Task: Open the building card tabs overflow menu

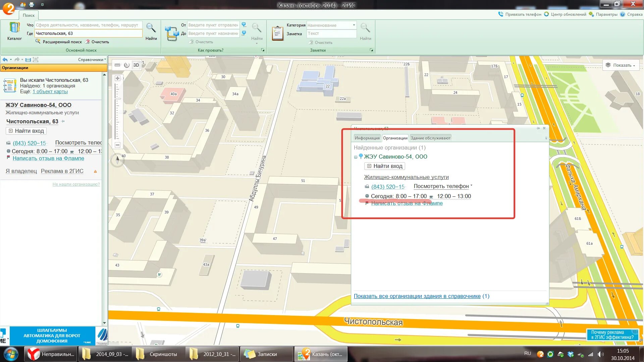Action: tap(546, 138)
